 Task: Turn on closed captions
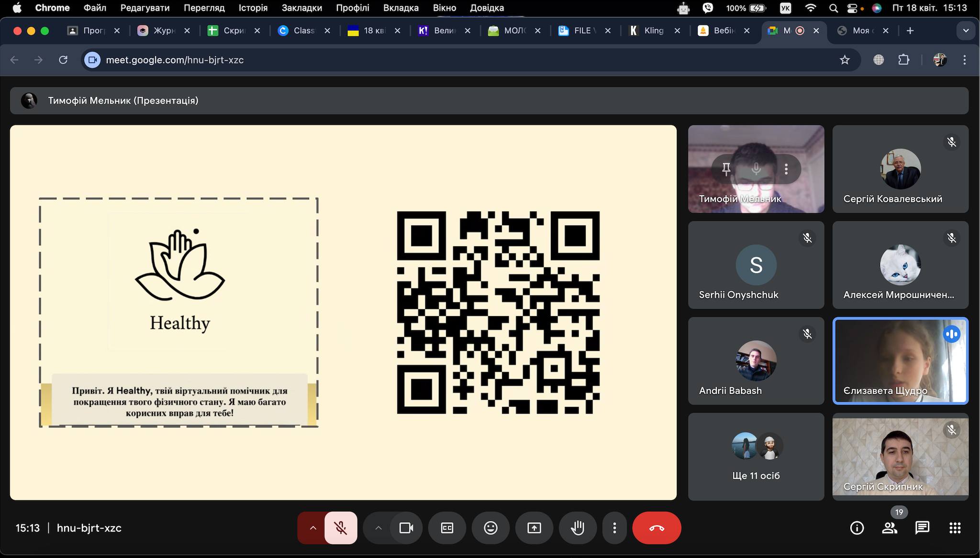[447, 528]
